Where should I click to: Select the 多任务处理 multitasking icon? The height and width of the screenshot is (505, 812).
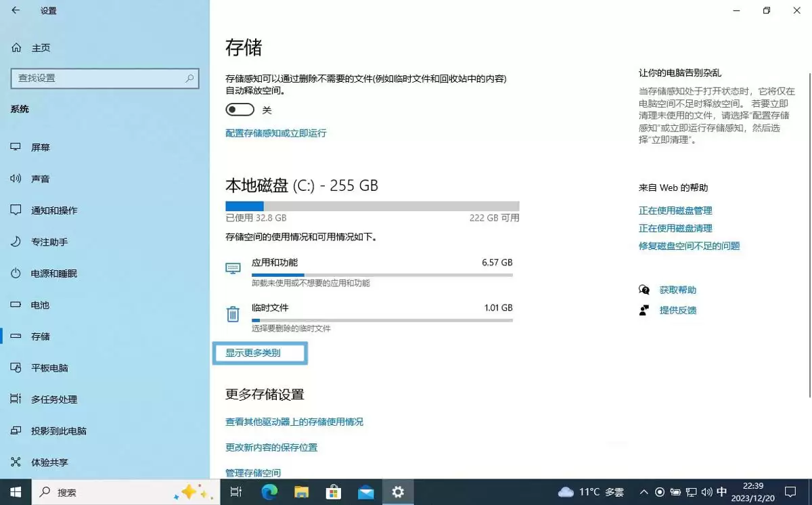point(16,399)
